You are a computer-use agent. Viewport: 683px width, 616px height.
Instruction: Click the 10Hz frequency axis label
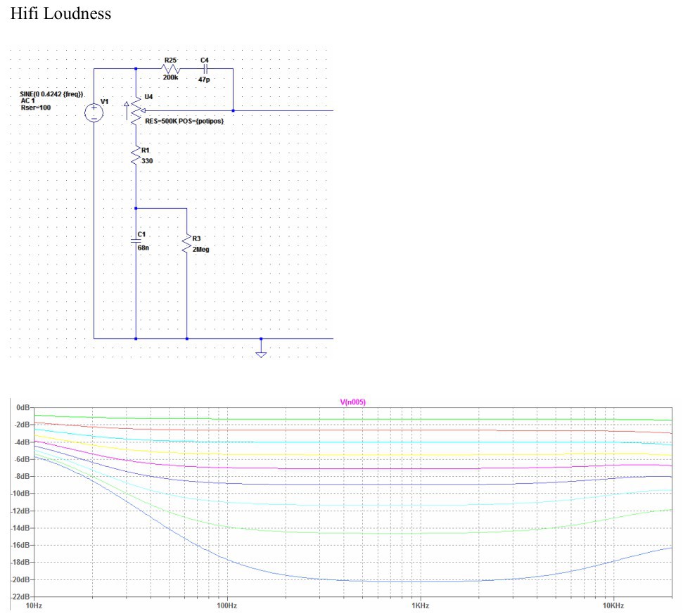coord(34,605)
